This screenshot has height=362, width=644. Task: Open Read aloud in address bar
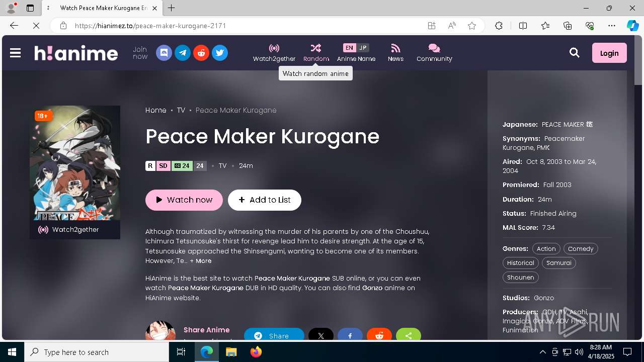(452, 26)
